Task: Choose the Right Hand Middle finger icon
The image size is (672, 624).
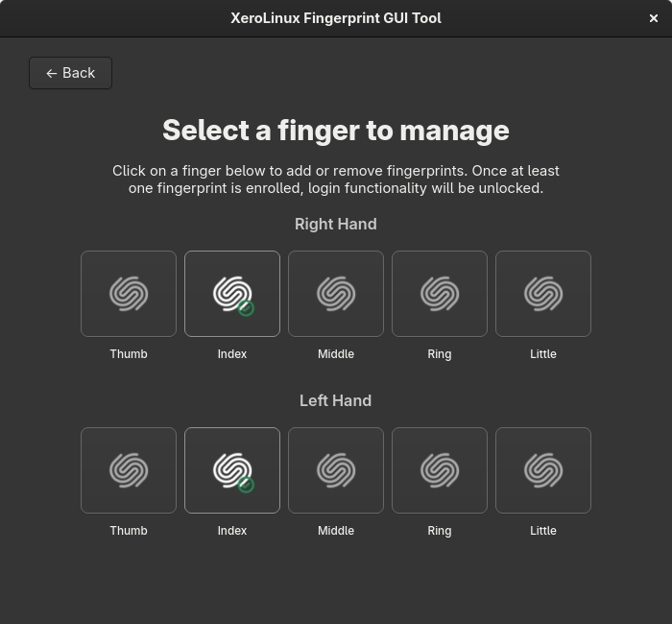Action: tap(336, 294)
